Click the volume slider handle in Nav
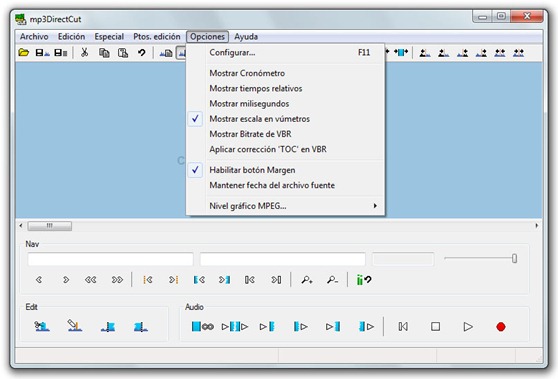 click(514, 258)
